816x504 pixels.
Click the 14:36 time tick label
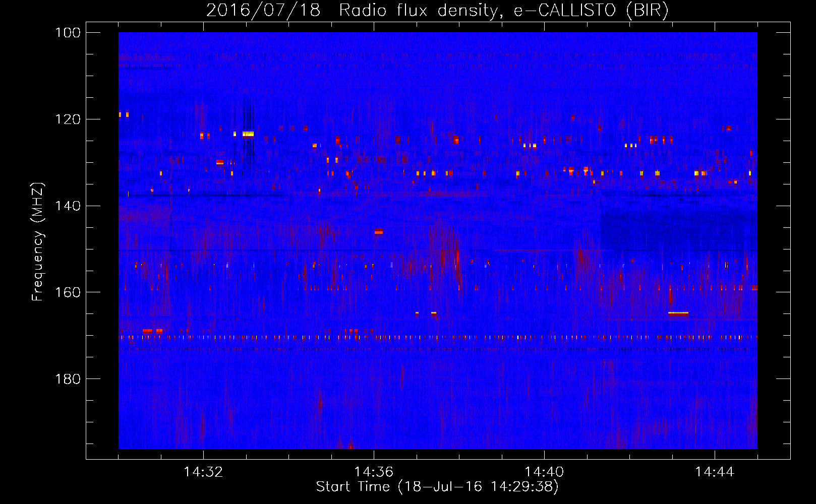(374, 472)
